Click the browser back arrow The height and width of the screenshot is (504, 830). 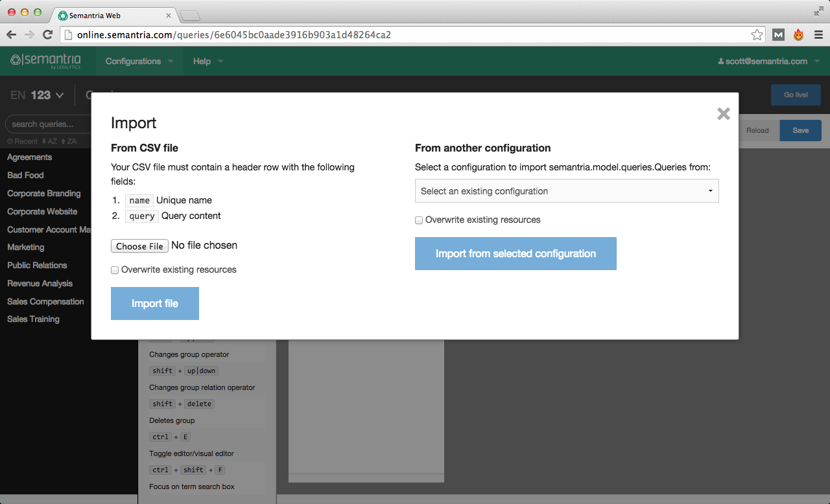click(13, 34)
